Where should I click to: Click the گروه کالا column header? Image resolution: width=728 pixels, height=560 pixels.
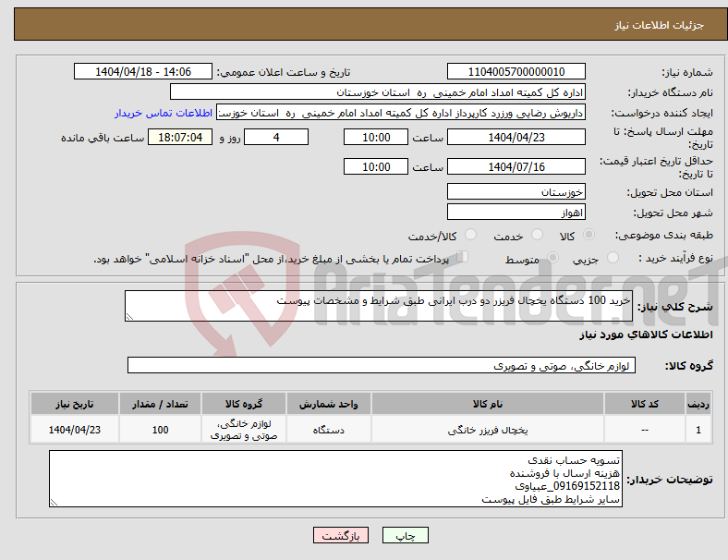[244, 404]
